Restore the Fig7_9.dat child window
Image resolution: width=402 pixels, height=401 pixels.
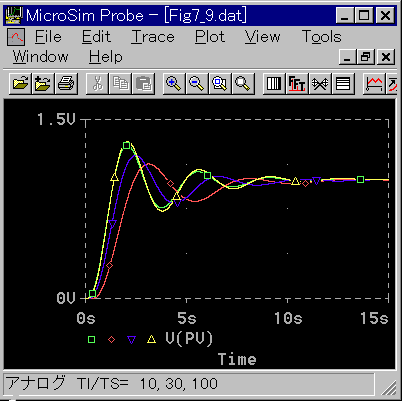tap(366, 57)
